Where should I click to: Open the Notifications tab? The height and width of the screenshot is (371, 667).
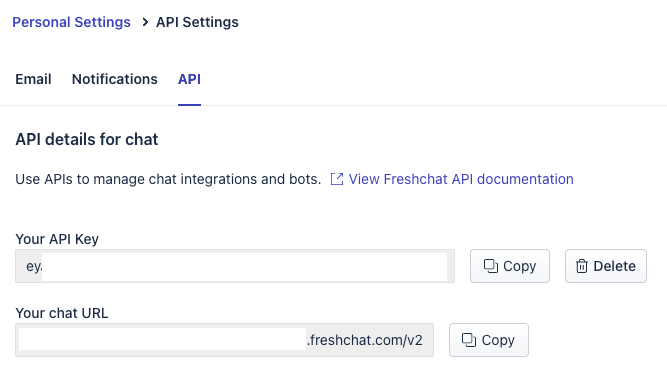[114, 79]
